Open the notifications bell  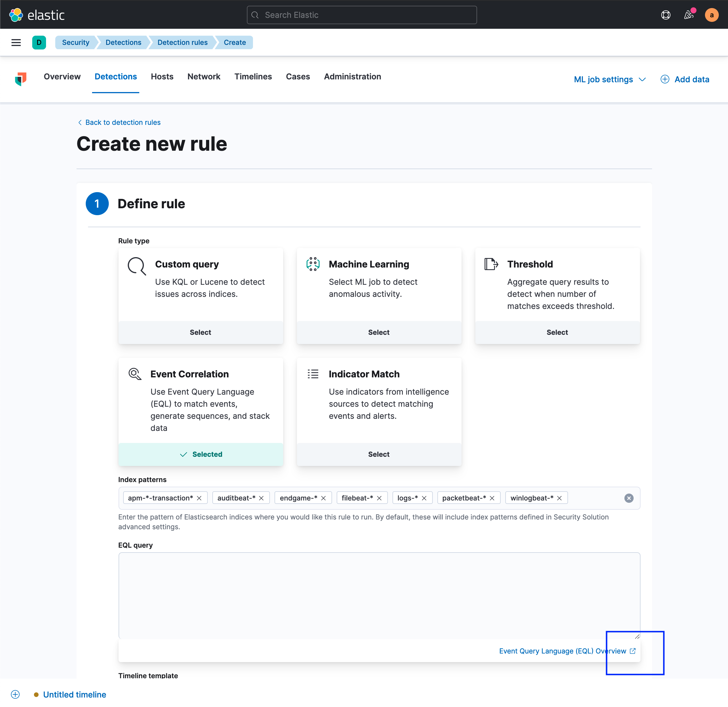pyautogui.click(x=689, y=15)
